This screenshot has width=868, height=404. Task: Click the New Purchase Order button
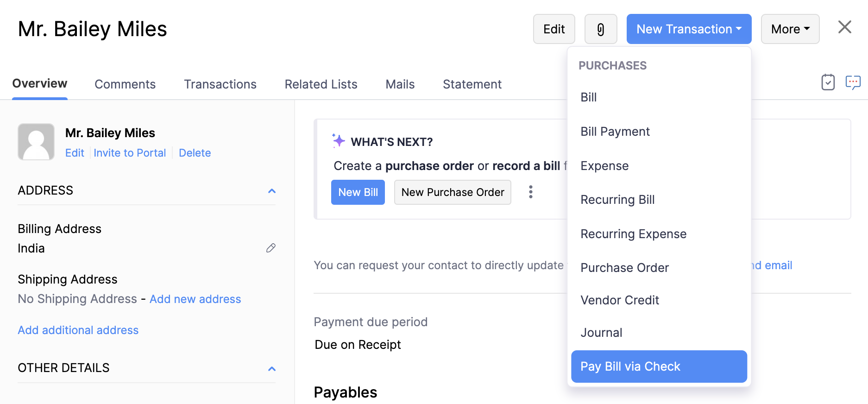click(452, 192)
